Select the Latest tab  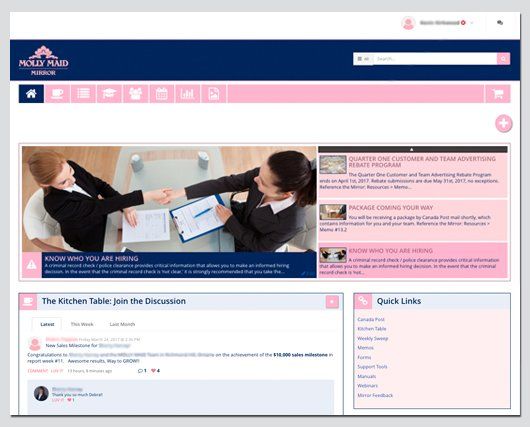(47, 324)
